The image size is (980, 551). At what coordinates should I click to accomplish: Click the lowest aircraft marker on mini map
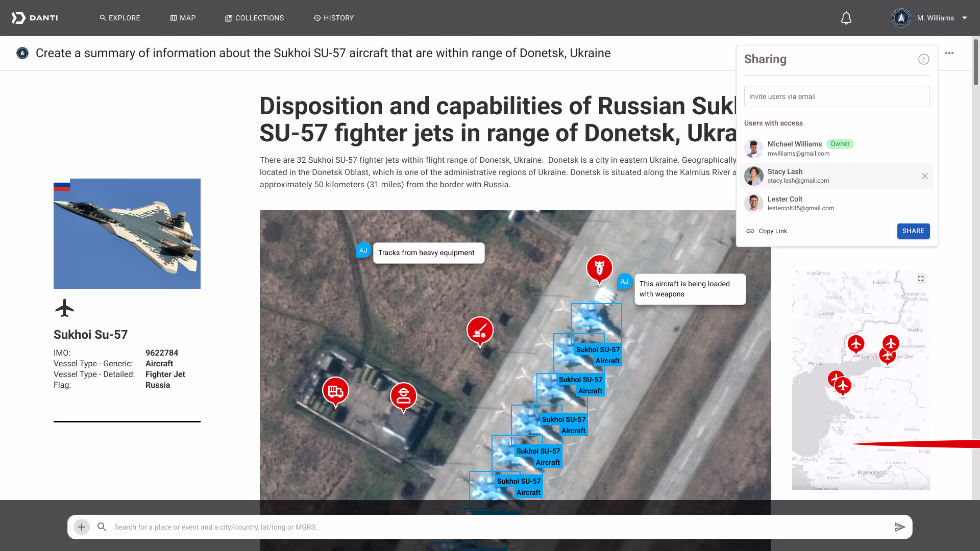843,386
